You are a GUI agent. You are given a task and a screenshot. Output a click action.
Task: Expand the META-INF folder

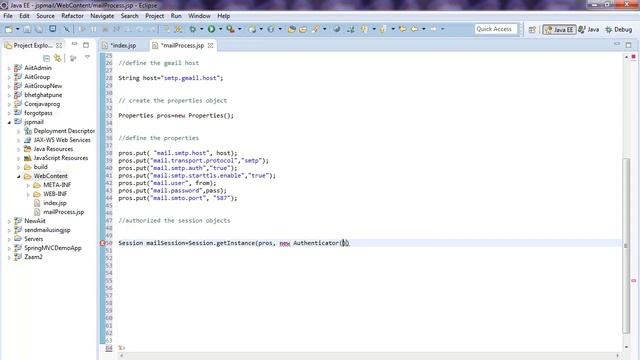pos(28,185)
